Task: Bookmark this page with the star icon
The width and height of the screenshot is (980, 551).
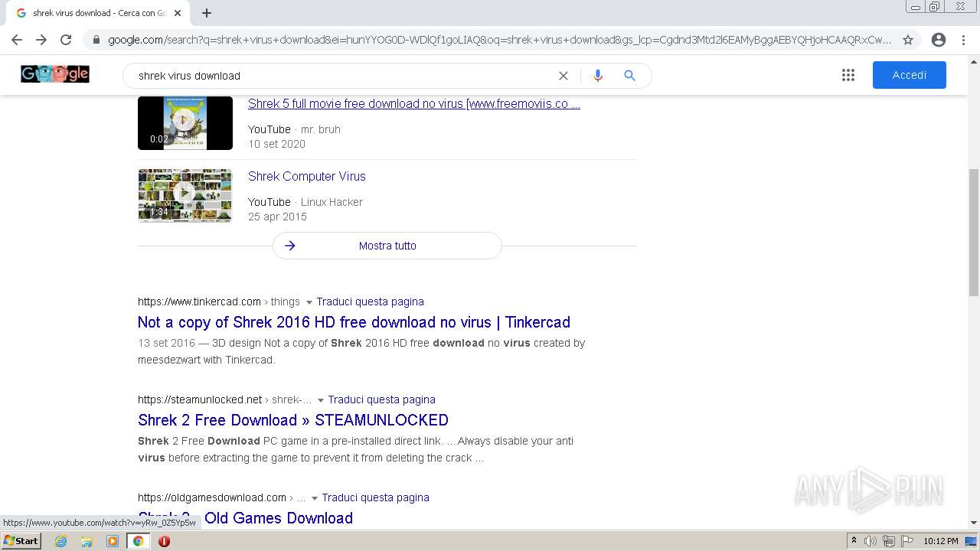Action: coord(908,40)
